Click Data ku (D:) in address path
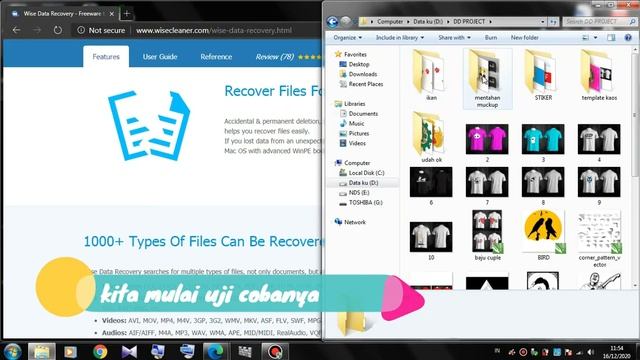Image resolution: width=640 pixels, height=360 pixels. tap(428, 22)
